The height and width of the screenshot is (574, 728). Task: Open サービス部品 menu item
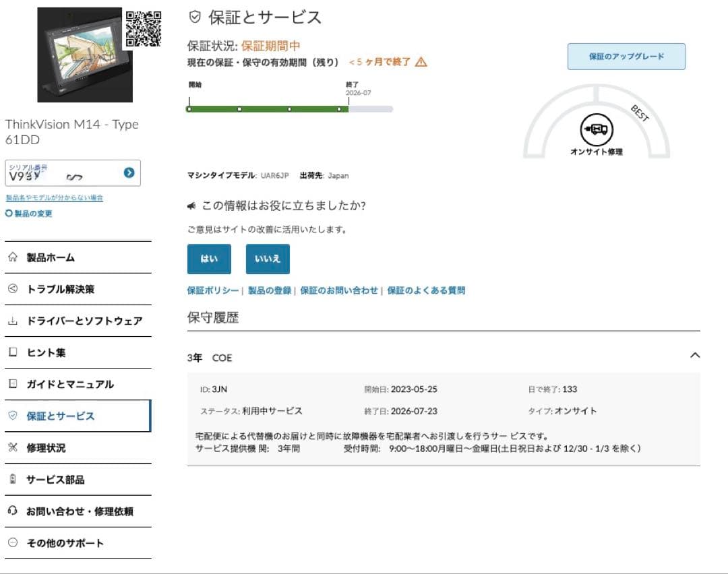[78, 479]
